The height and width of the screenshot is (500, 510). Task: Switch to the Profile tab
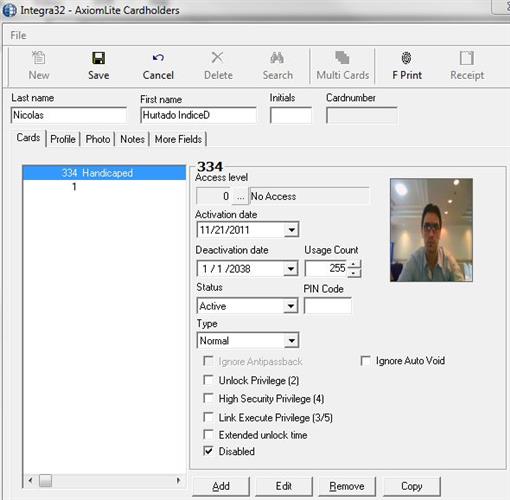point(63,139)
